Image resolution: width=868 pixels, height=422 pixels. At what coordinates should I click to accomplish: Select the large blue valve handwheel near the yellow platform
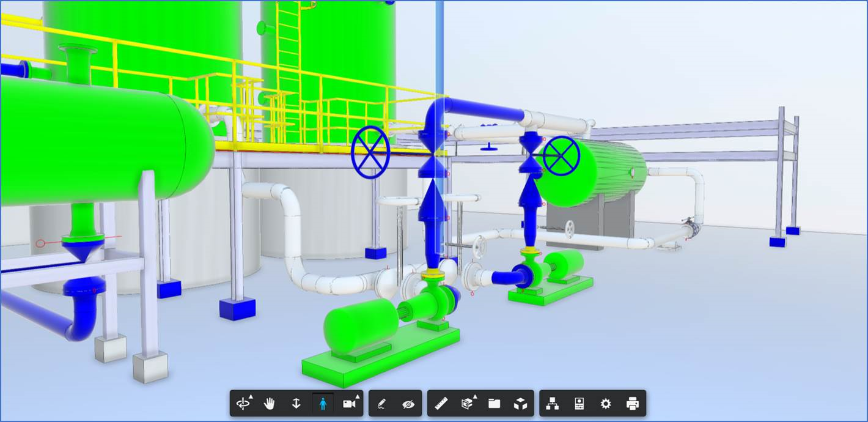[370, 152]
